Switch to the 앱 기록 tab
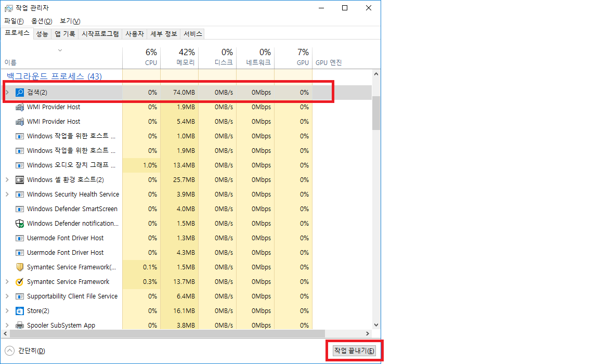This screenshot has width=599, height=364. click(64, 34)
